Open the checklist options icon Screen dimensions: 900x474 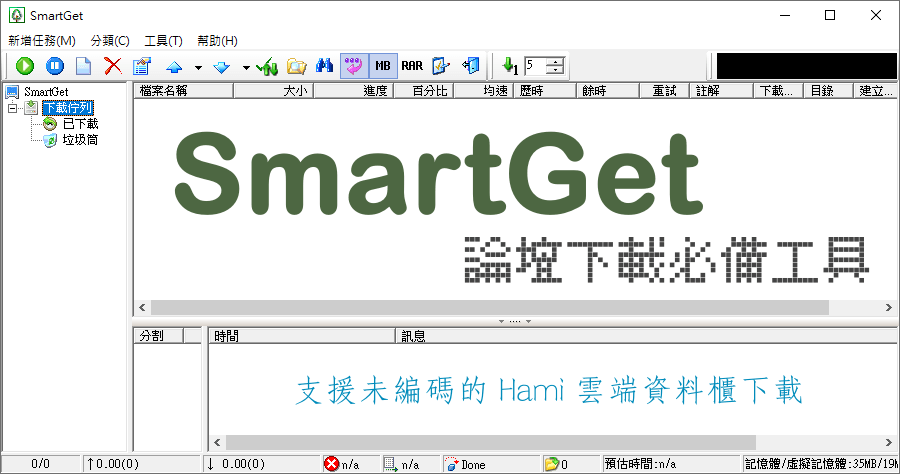[x=441, y=66]
